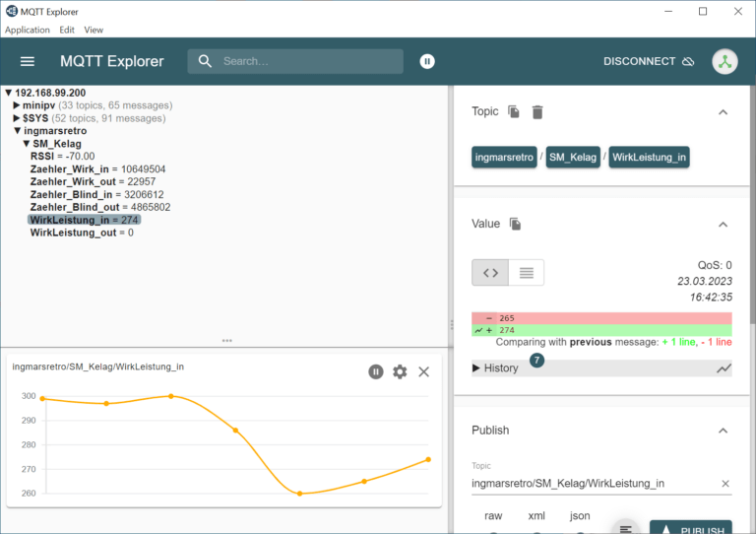
Task: Click the green connection avatar icon
Action: 724,61
